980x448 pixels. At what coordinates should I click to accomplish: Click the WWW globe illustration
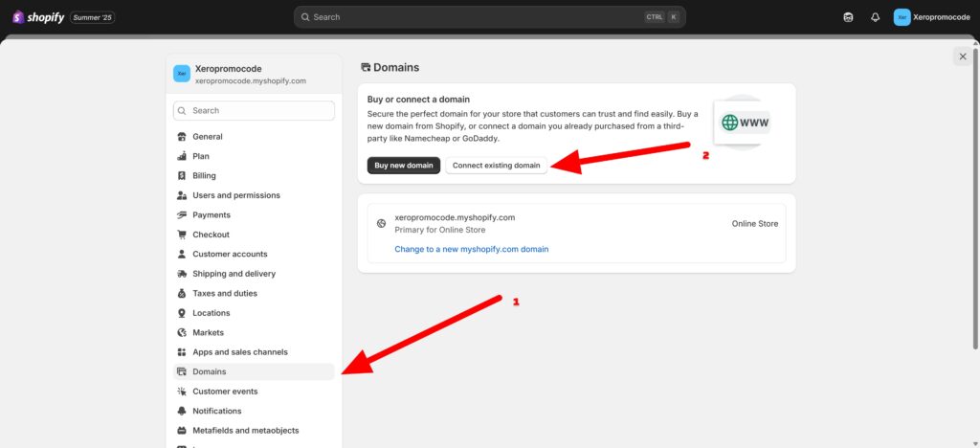(743, 123)
